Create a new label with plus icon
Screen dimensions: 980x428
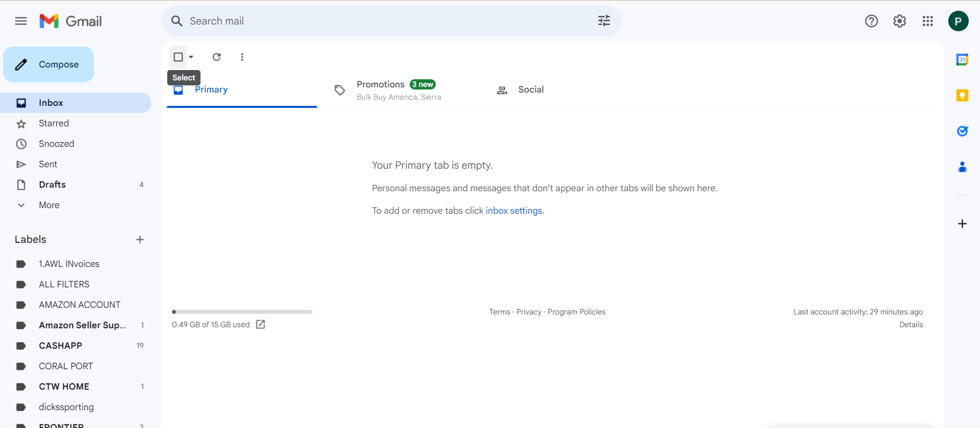140,239
